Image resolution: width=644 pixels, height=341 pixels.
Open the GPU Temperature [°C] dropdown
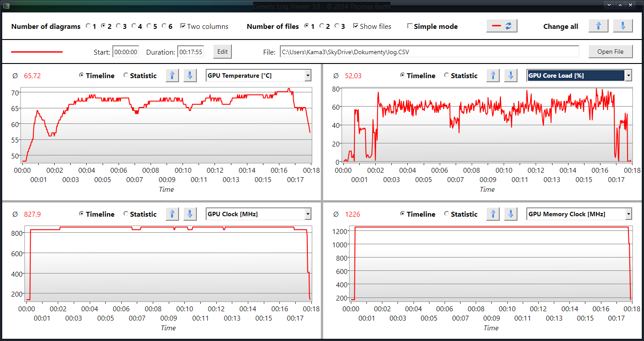[258, 75]
